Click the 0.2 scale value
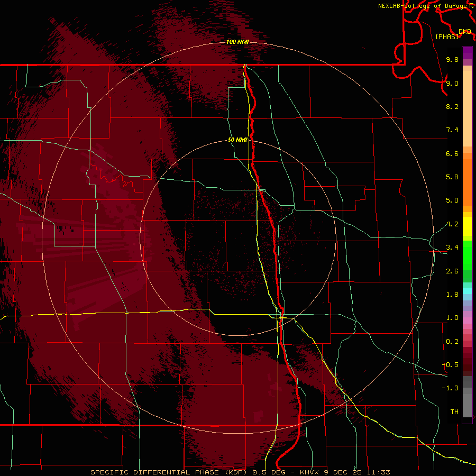Viewport: 476px width, 476px height. [452, 342]
